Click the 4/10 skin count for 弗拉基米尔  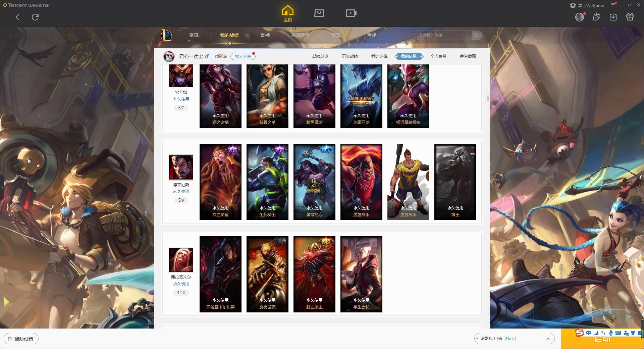(181, 293)
